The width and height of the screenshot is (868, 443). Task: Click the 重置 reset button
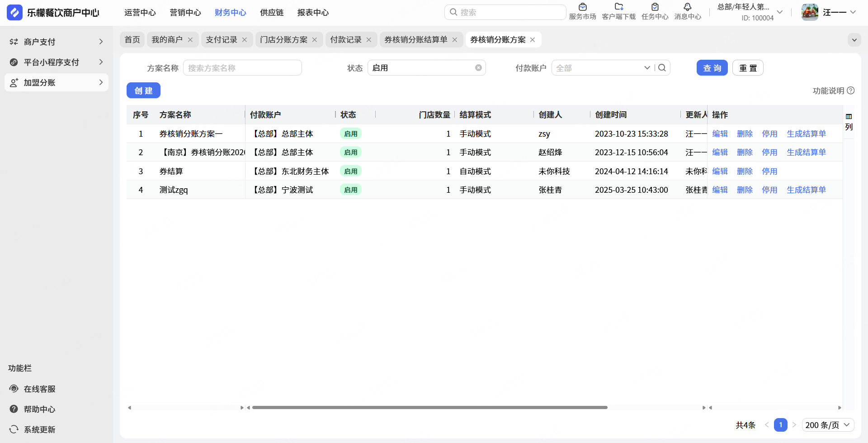click(x=748, y=68)
